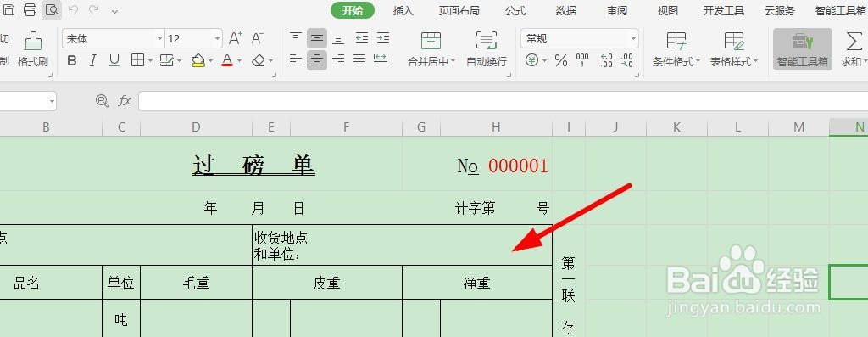
Task: Align text left
Action: (296, 60)
